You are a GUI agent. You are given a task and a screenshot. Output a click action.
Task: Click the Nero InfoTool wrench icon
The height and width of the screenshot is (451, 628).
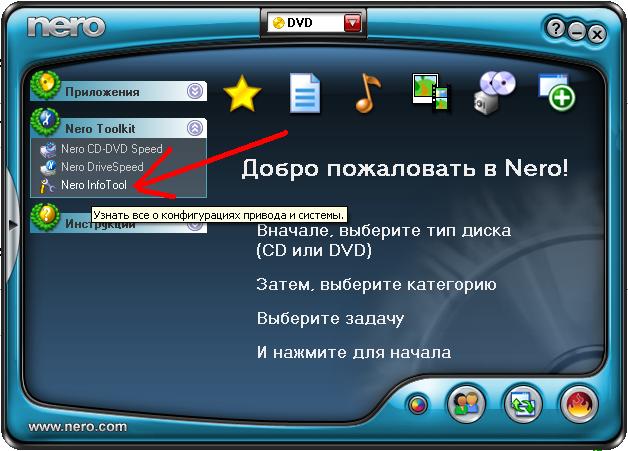(48, 186)
